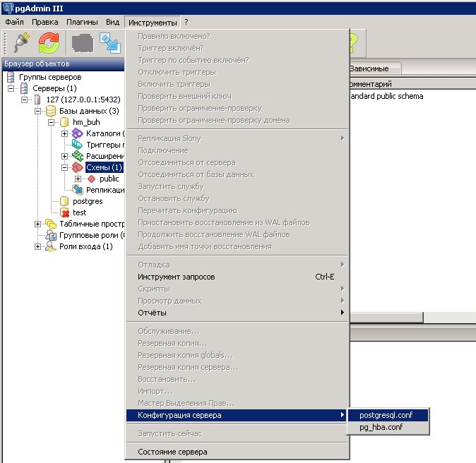476x463 pixels.
Task: Collapse the 127 server node
Action: tap(24, 100)
